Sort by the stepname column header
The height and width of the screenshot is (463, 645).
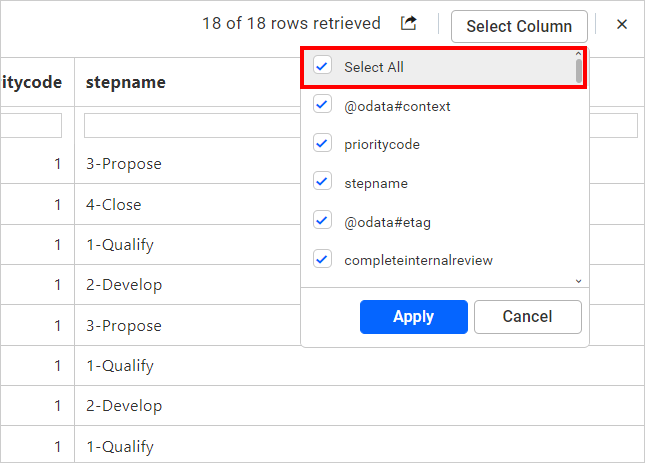125,82
